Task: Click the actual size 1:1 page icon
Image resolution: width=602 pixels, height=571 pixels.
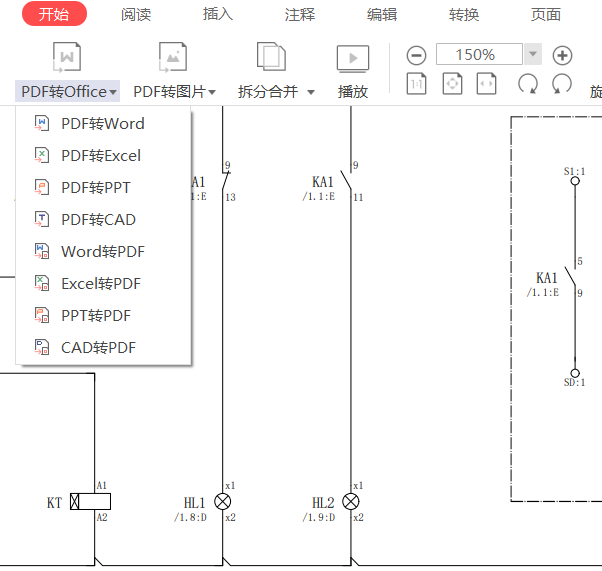Action: tap(417, 85)
